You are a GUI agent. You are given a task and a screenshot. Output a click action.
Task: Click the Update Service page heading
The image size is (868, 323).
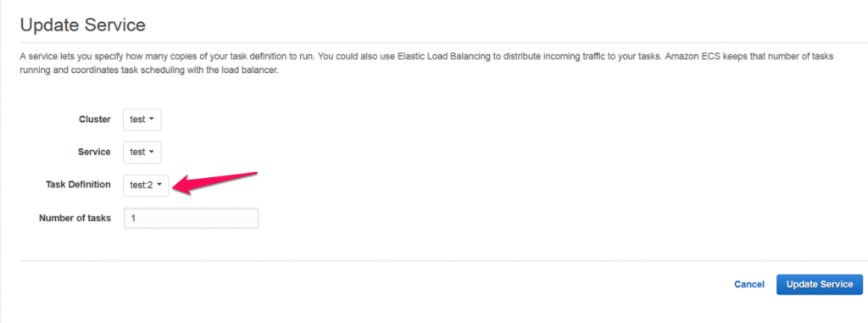click(82, 25)
